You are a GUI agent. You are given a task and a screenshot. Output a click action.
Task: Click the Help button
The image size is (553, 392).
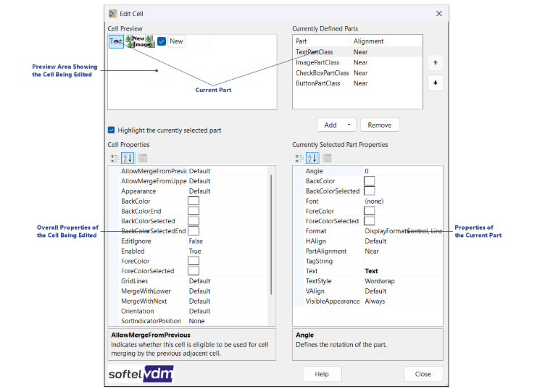tap(322, 374)
